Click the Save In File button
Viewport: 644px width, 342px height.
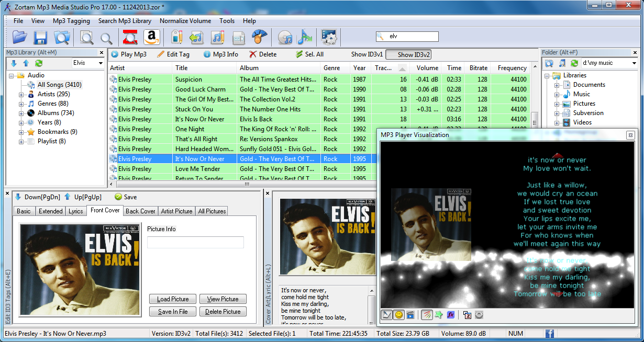coord(173,312)
